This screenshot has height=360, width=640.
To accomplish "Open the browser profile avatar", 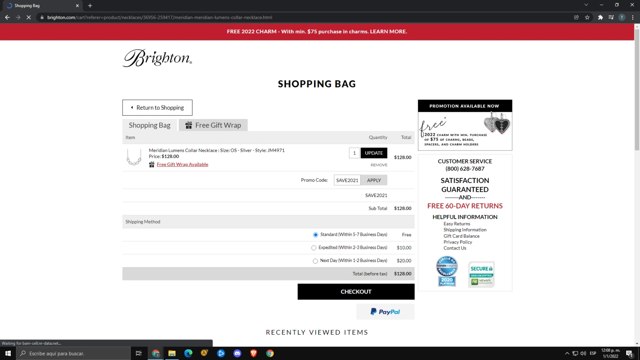I will (622, 18).
